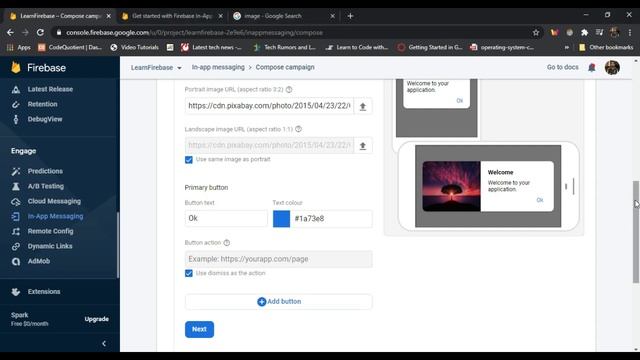This screenshot has height=360, width=640.
Task: Open the help icon beside Landscape image URL
Action: point(298,129)
